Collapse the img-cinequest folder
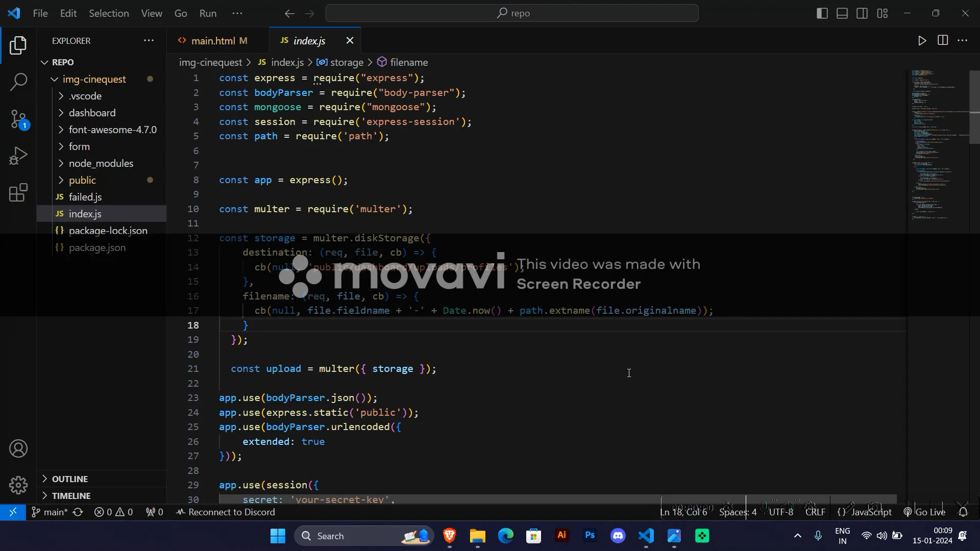Viewport: 980px width, 551px height. [x=94, y=79]
